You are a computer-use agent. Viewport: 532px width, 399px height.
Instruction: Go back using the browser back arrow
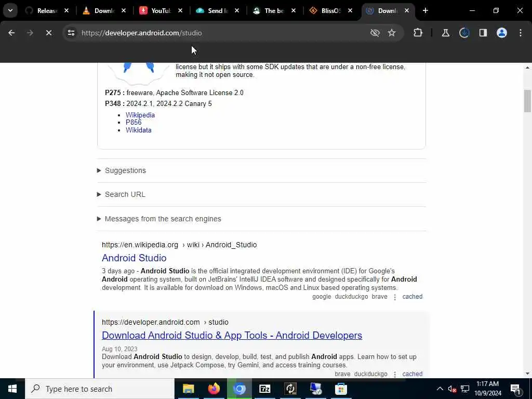11,33
